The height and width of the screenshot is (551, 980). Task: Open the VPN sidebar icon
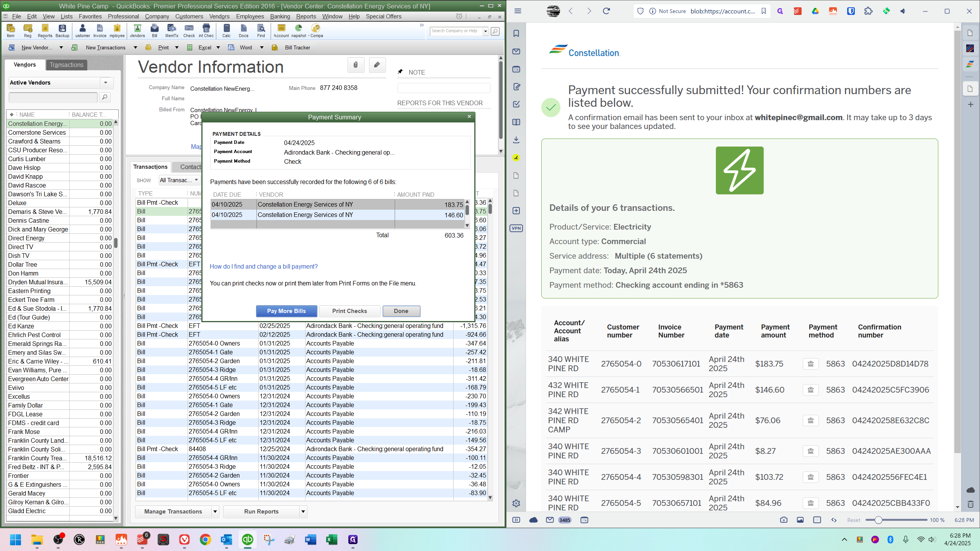[x=516, y=228]
